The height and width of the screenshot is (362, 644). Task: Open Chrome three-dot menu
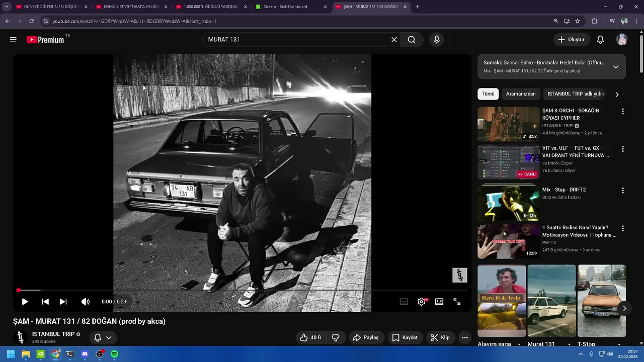click(637, 21)
